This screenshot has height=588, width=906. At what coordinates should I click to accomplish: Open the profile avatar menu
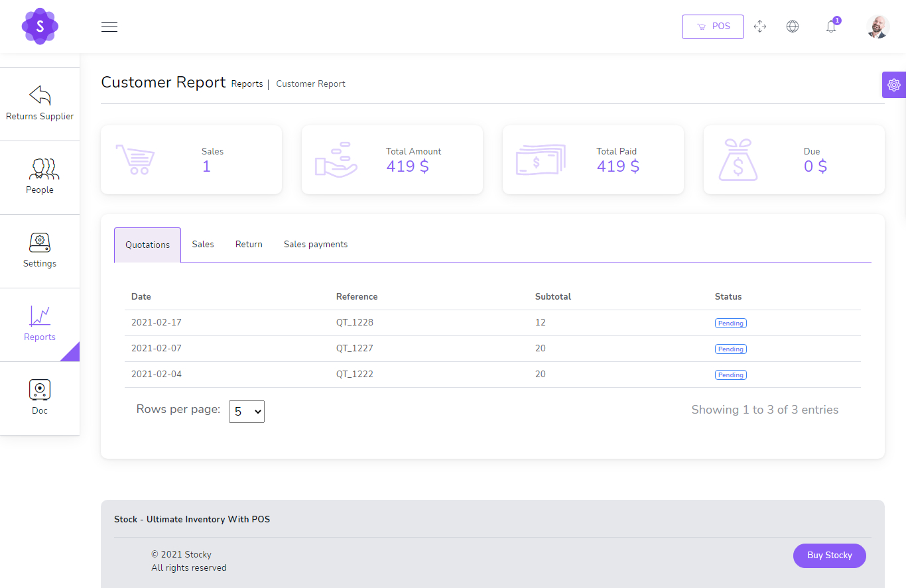(877, 27)
